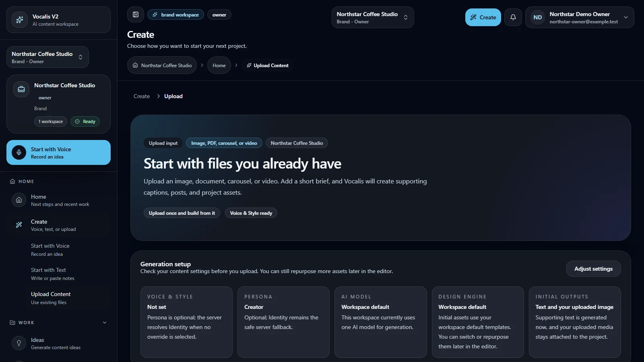Click the Design Engine card

[478, 322]
